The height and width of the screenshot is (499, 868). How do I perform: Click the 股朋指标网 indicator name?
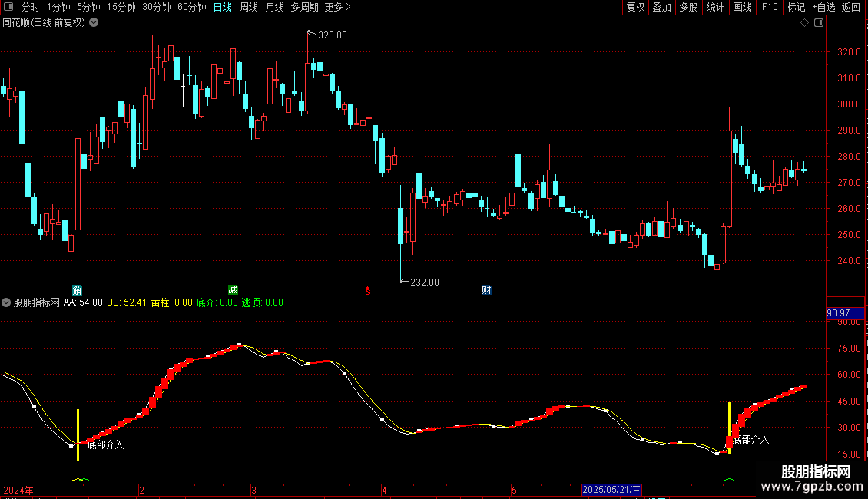[x=37, y=302]
